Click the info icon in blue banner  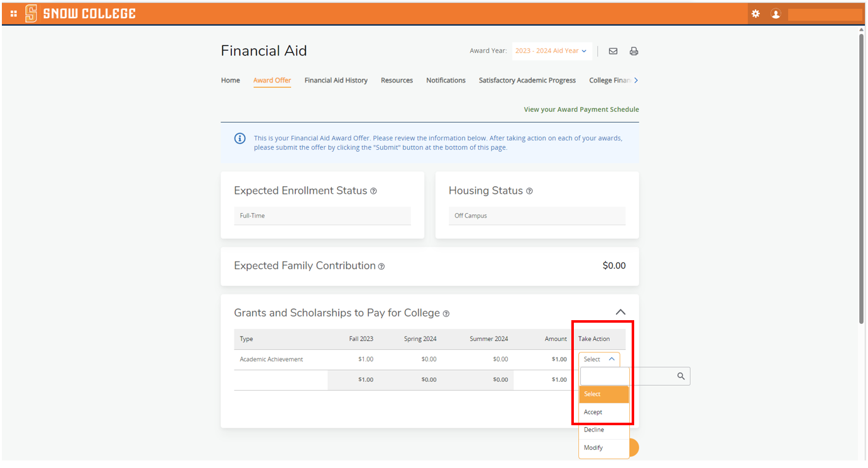(x=239, y=138)
